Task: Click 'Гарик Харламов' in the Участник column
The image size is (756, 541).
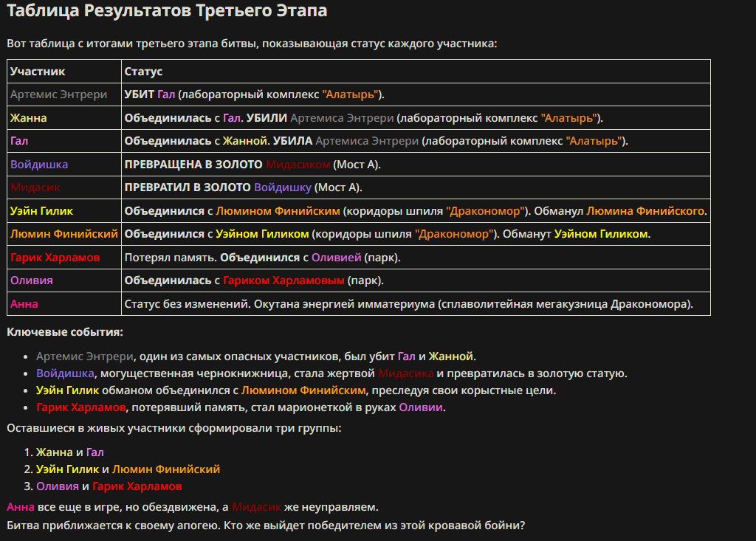Action: point(55,258)
